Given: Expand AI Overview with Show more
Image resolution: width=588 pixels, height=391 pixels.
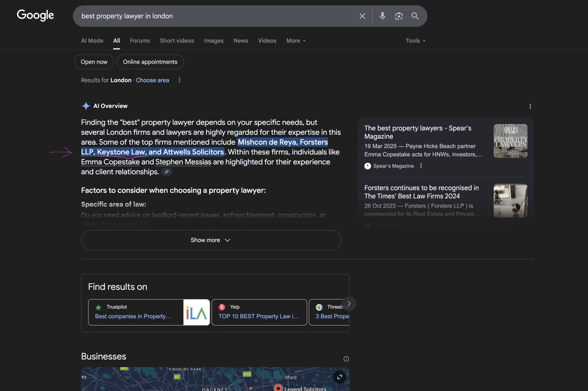Looking at the screenshot, I should pos(211,240).
